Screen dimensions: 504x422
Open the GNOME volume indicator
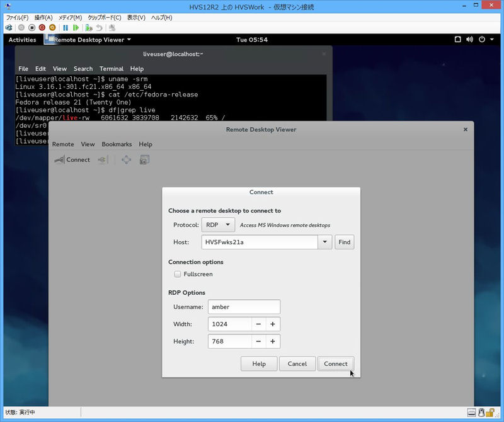pyautogui.click(x=469, y=40)
